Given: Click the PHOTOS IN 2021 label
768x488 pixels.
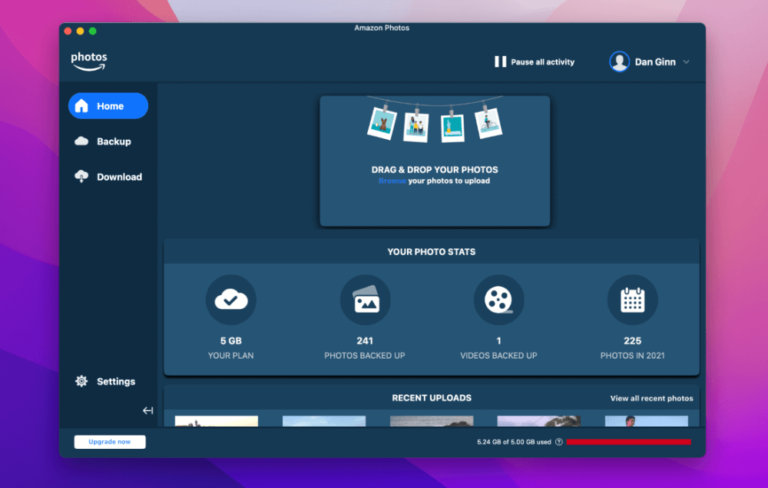Looking at the screenshot, I should [632, 356].
